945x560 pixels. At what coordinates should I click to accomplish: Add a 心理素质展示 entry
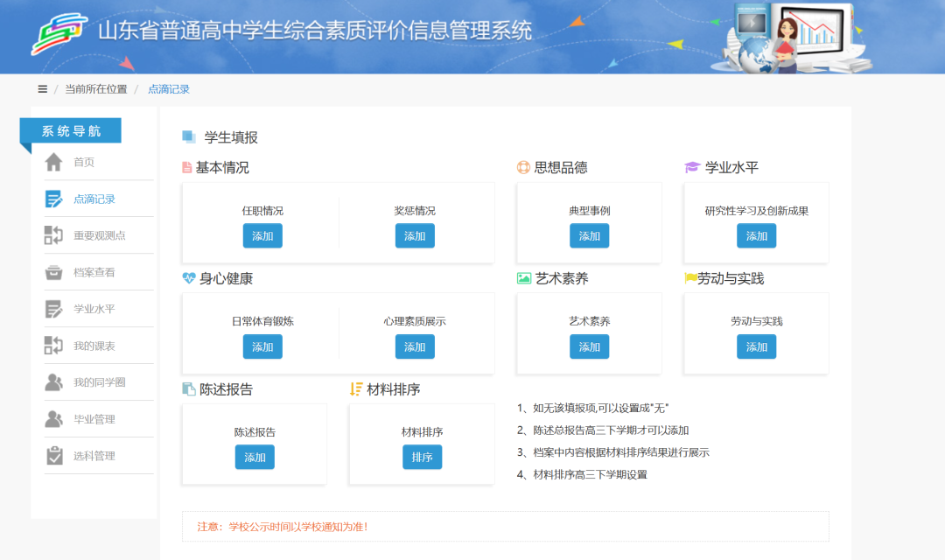pyautogui.click(x=415, y=346)
